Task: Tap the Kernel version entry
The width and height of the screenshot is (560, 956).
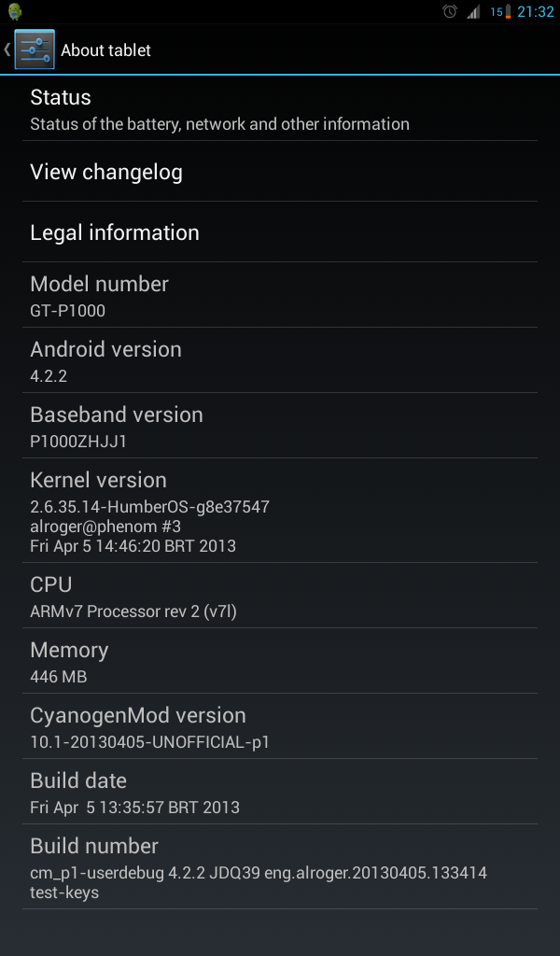Action: pyautogui.click(x=280, y=511)
